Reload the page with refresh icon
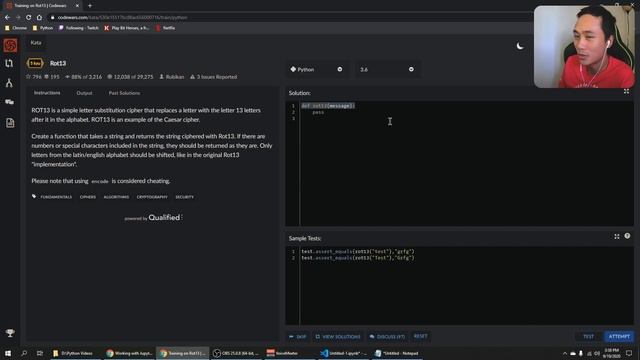640x360 pixels. tap(29, 18)
